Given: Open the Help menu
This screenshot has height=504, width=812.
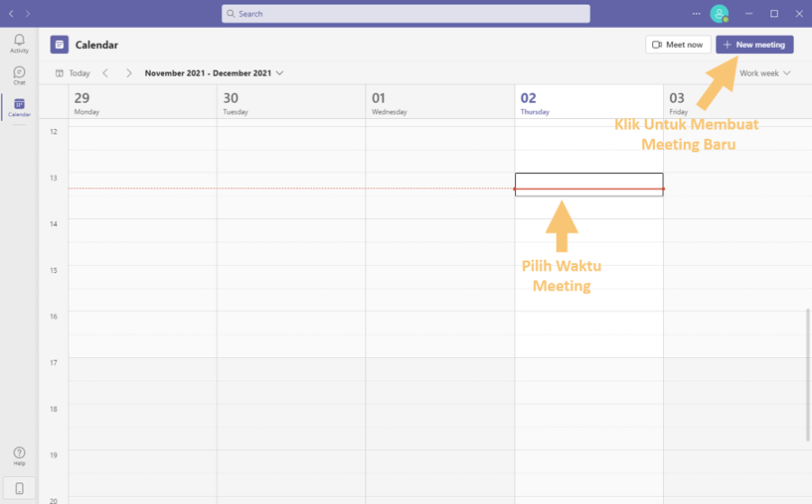Looking at the screenshot, I should (x=19, y=456).
